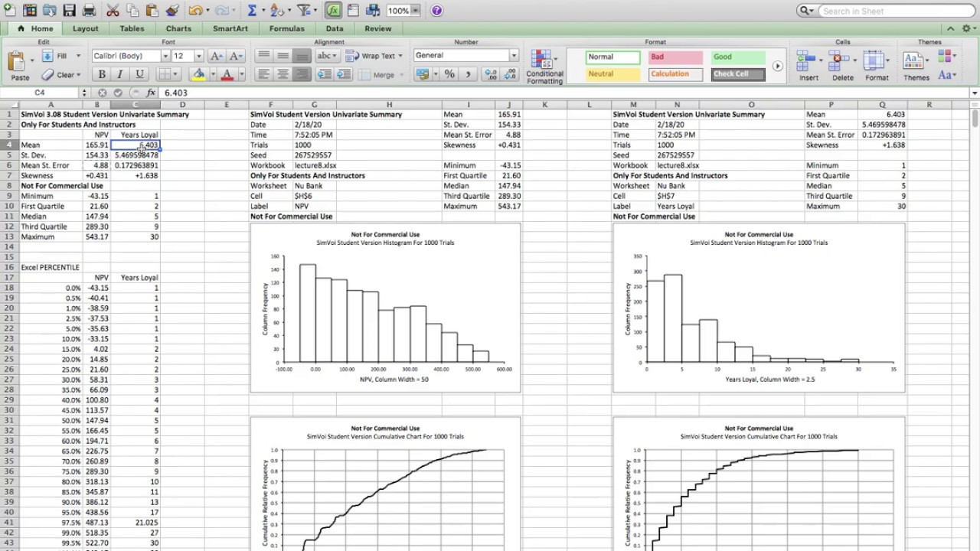Open Help with purple question icon
Screen dimensions: 980x551
(x=436, y=11)
